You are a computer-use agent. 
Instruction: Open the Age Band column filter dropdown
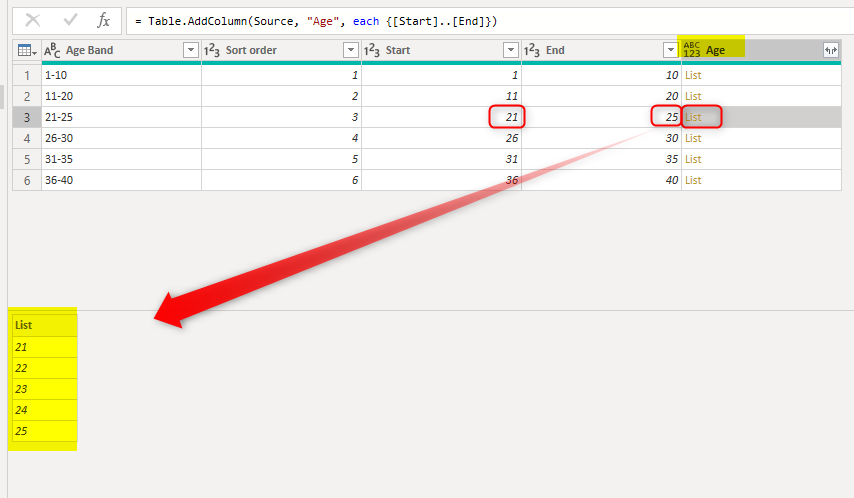pos(191,50)
